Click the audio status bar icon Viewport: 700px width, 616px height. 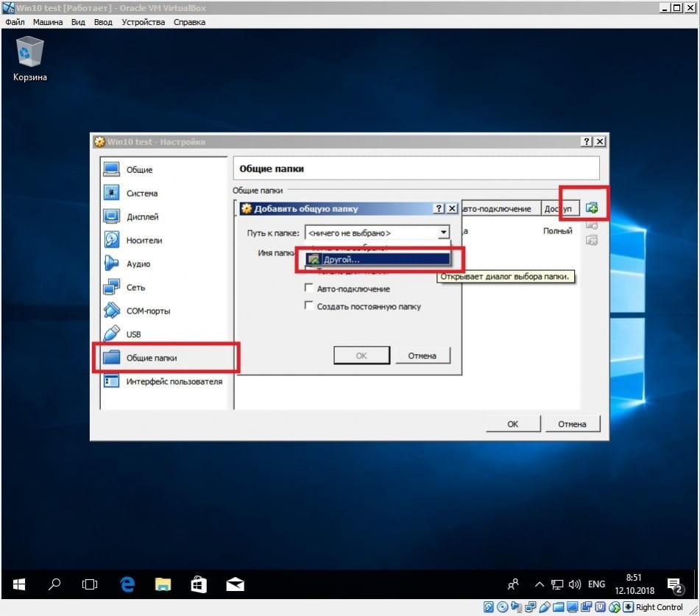(517, 607)
